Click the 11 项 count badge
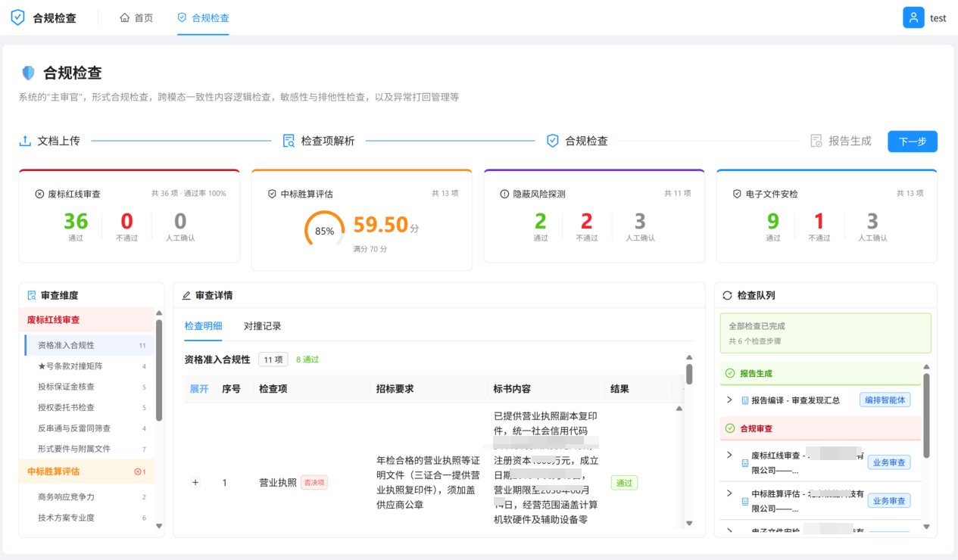 tap(273, 359)
